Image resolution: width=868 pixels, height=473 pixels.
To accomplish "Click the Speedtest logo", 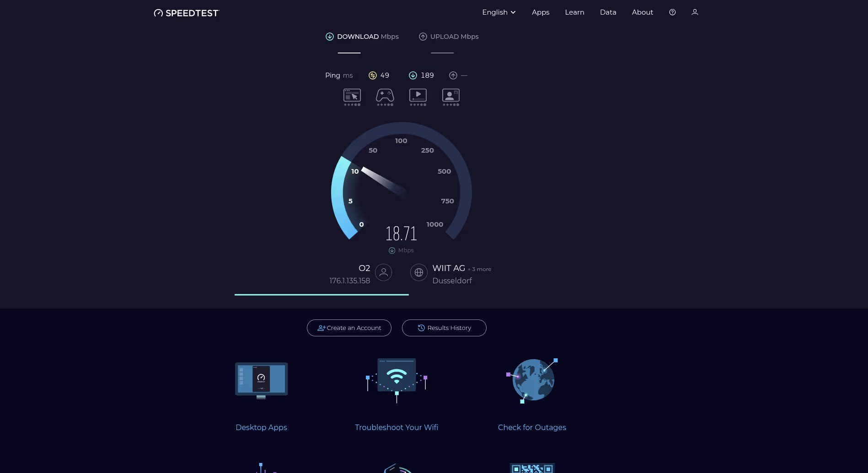I will (186, 13).
